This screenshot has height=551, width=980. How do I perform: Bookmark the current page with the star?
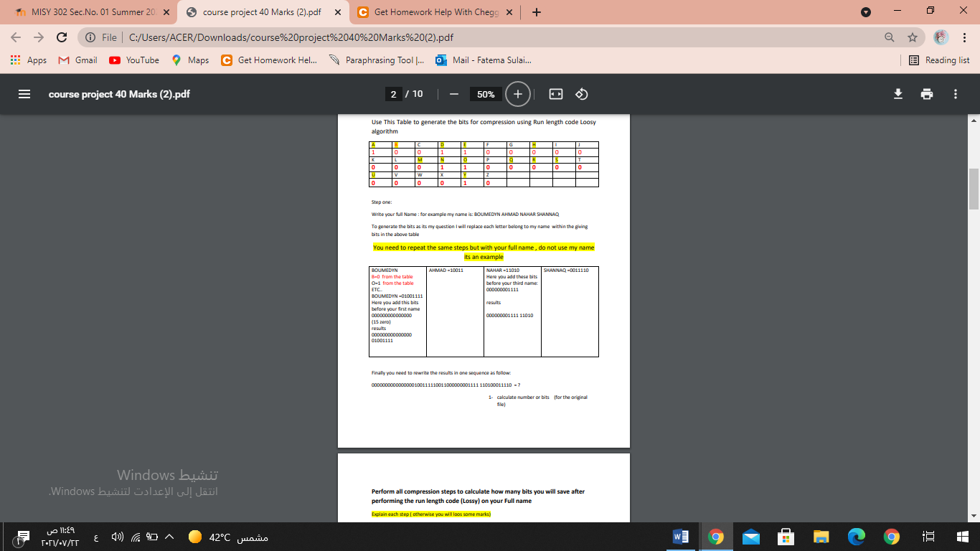(x=913, y=37)
